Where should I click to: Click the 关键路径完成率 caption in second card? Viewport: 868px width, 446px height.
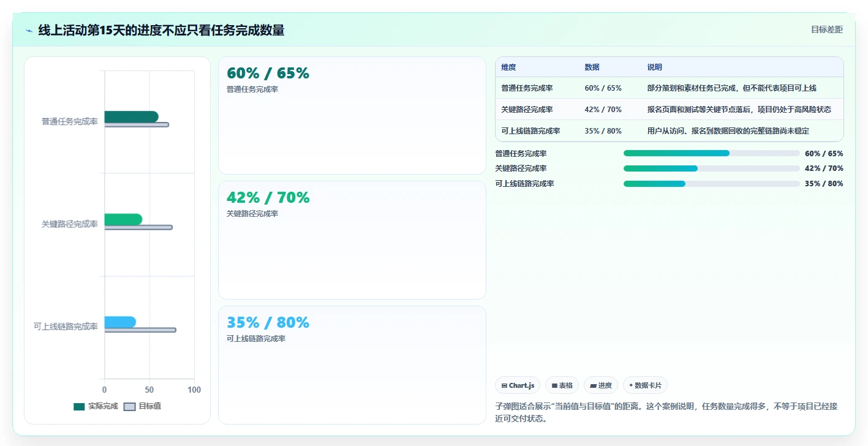(x=252, y=214)
